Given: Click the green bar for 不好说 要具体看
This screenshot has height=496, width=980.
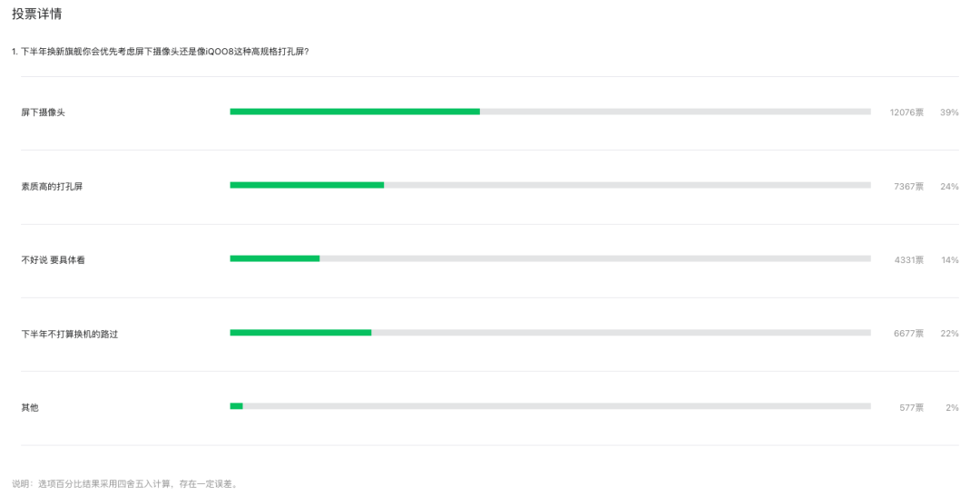Looking at the screenshot, I should click(x=275, y=258).
